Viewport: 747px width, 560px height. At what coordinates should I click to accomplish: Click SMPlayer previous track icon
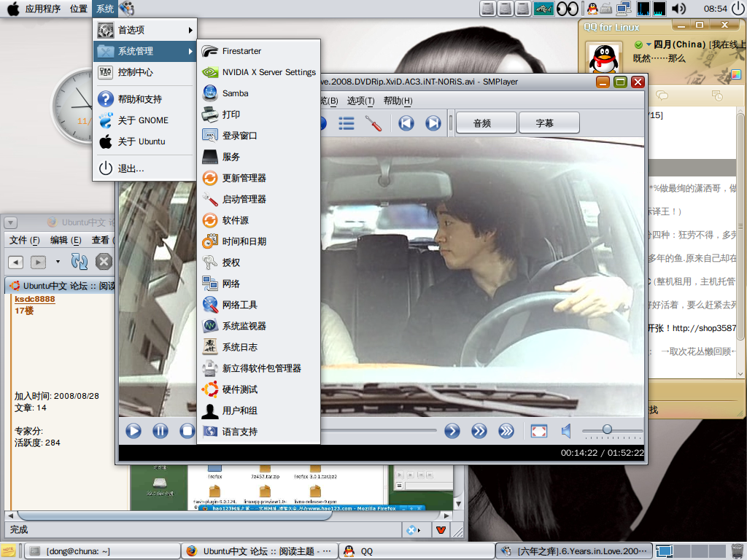pos(406,123)
